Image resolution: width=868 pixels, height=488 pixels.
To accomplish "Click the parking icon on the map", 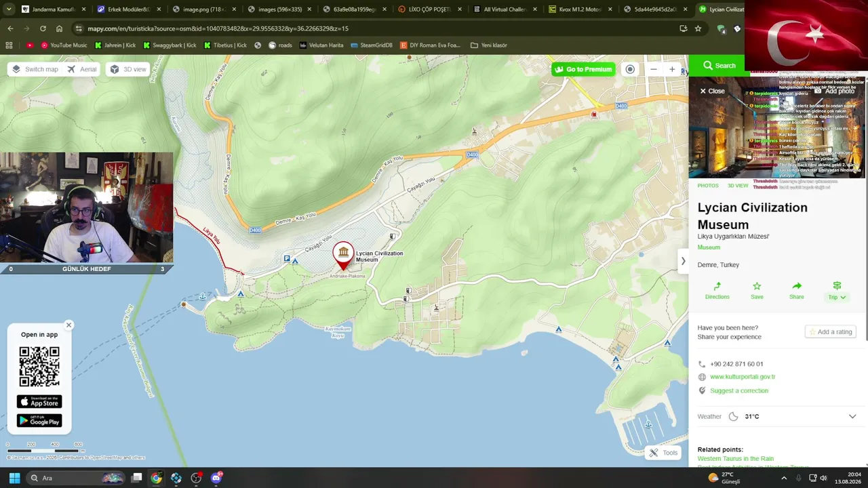I will 288,259.
